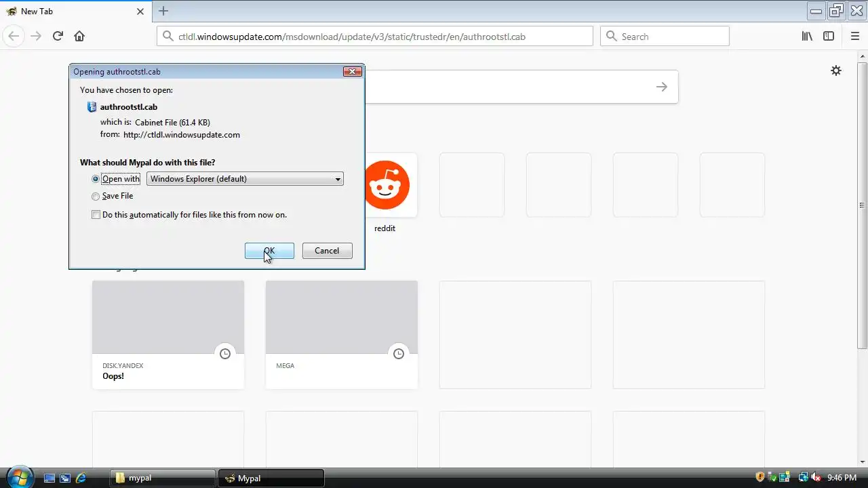The width and height of the screenshot is (868, 488).
Task: Go back using browser back arrow
Action: point(14,36)
